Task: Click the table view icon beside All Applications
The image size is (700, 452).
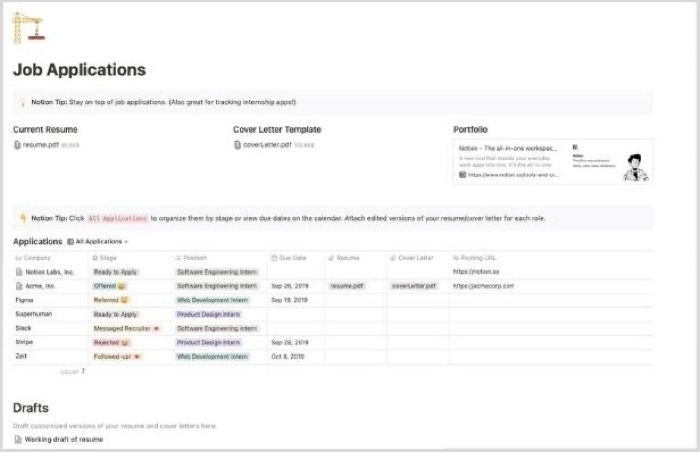Action: (x=70, y=242)
